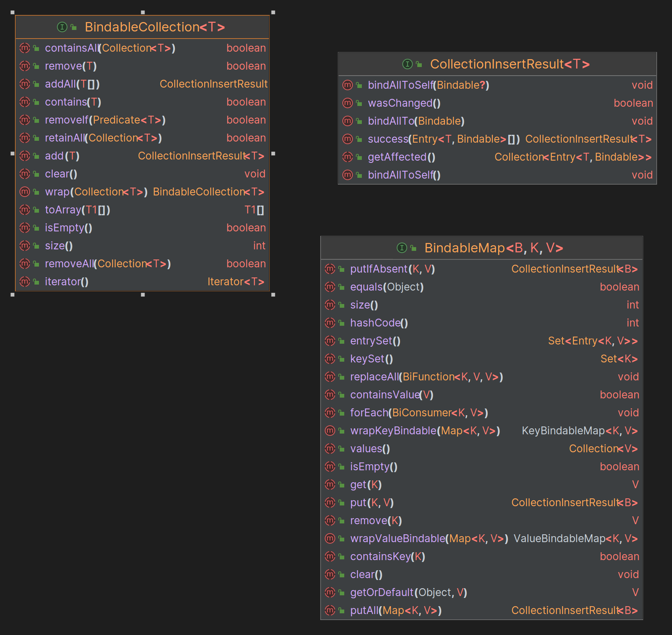Click public visibility icon beside bindAllTo(Bindable)
Screen dimensions: 672x635
pyautogui.click(x=359, y=121)
